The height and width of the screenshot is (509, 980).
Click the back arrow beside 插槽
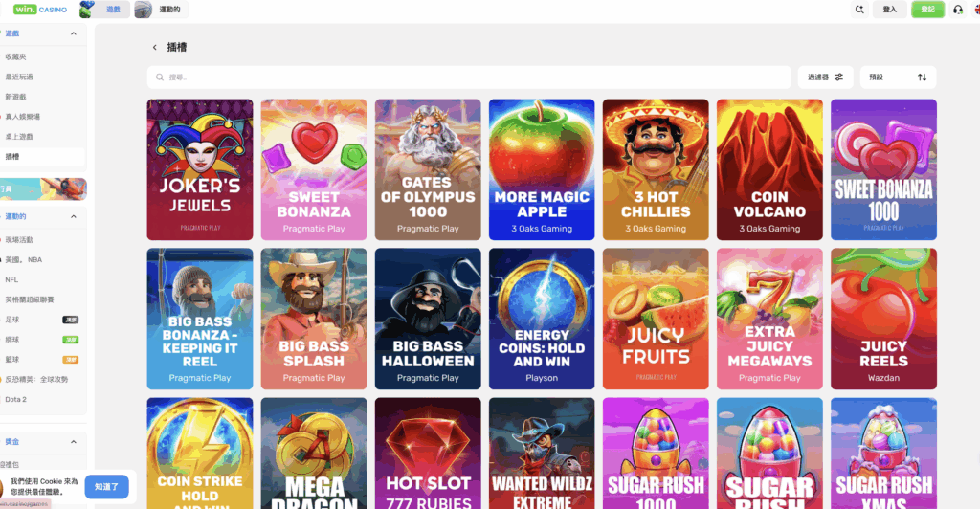(155, 48)
